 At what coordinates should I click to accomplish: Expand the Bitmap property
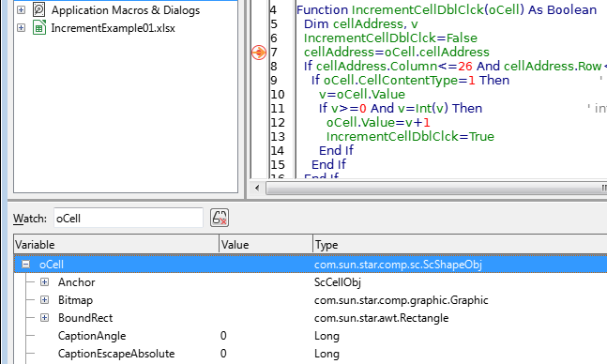[x=44, y=299]
